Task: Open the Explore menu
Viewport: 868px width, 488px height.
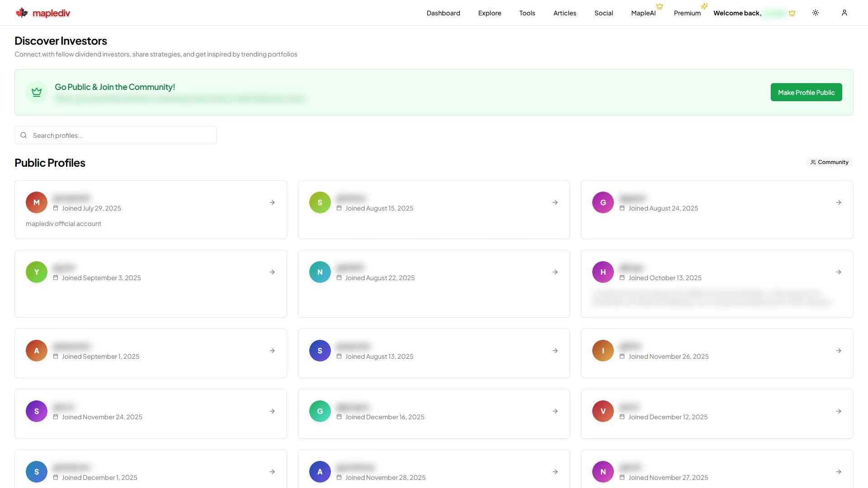Action: pos(490,13)
